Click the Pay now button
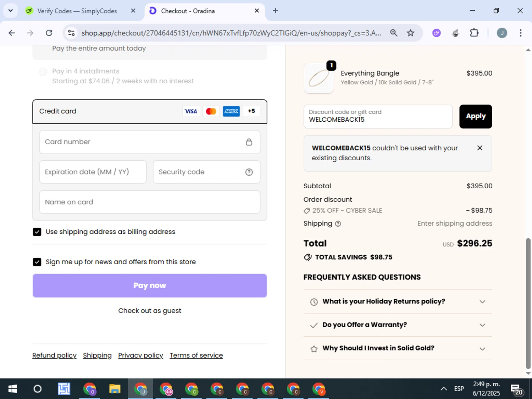The image size is (532, 399). pyautogui.click(x=150, y=286)
